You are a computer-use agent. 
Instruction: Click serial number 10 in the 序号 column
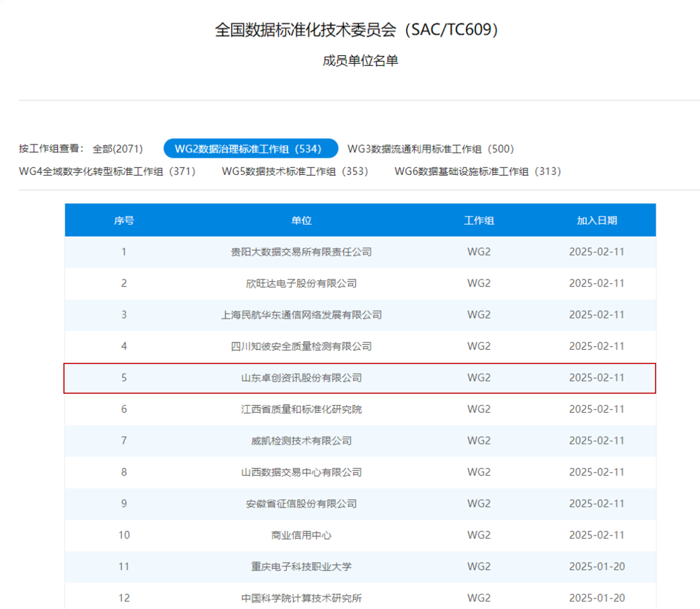point(124,535)
